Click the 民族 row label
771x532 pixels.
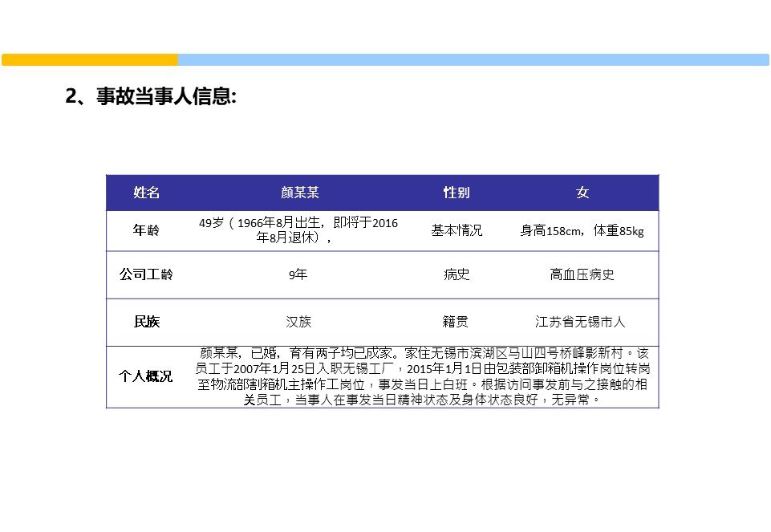(x=147, y=322)
